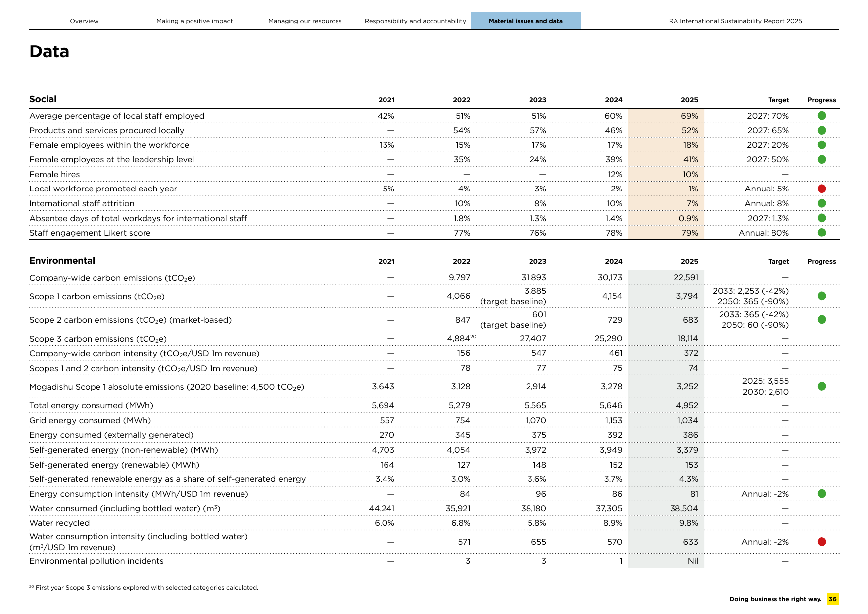Select the Material issues and data tab
The width and height of the screenshot is (868, 614).
526,21
